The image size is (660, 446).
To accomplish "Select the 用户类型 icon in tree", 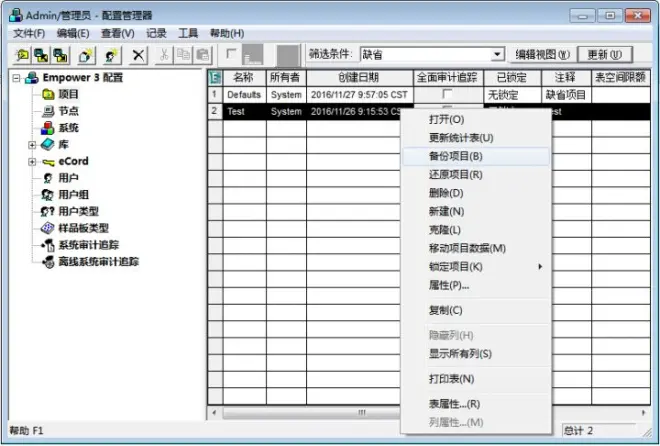I will [x=48, y=211].
